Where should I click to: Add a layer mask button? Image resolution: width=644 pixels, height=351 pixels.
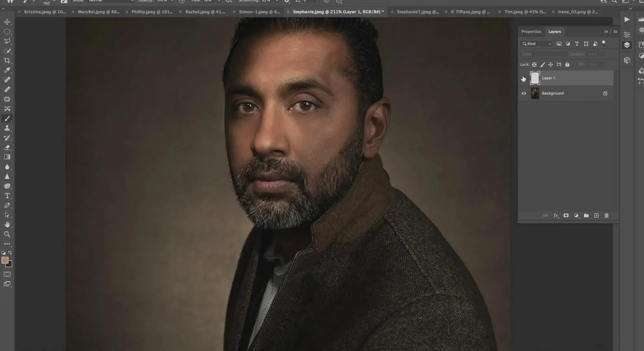click(566, 215)
